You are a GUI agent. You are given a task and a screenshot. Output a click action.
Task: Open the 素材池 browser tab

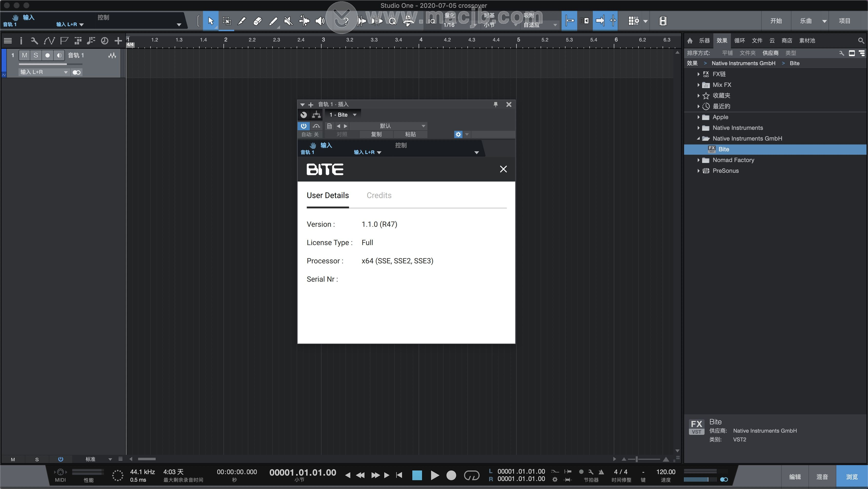tap(807, 41)
